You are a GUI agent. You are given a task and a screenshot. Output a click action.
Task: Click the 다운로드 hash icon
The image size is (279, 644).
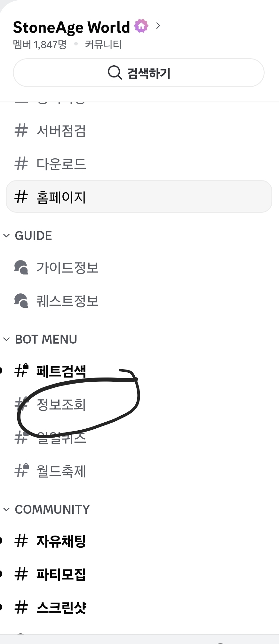click(x=21, y=164)
